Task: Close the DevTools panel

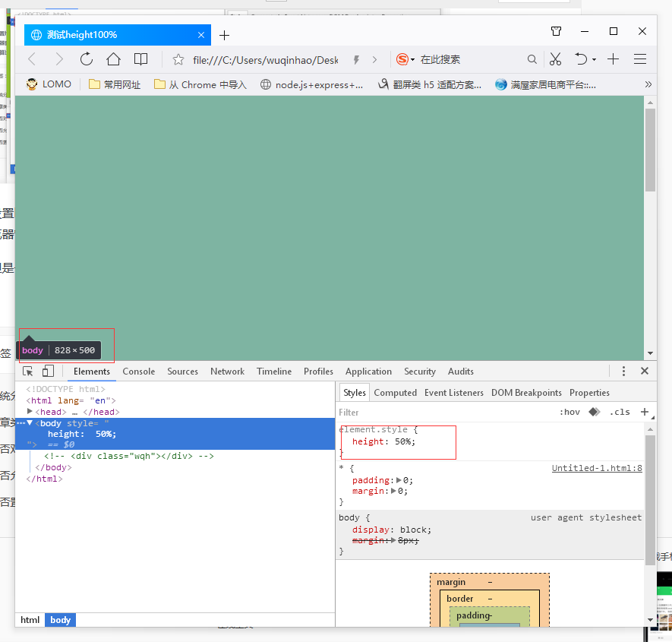Action: tap(645, 372)
